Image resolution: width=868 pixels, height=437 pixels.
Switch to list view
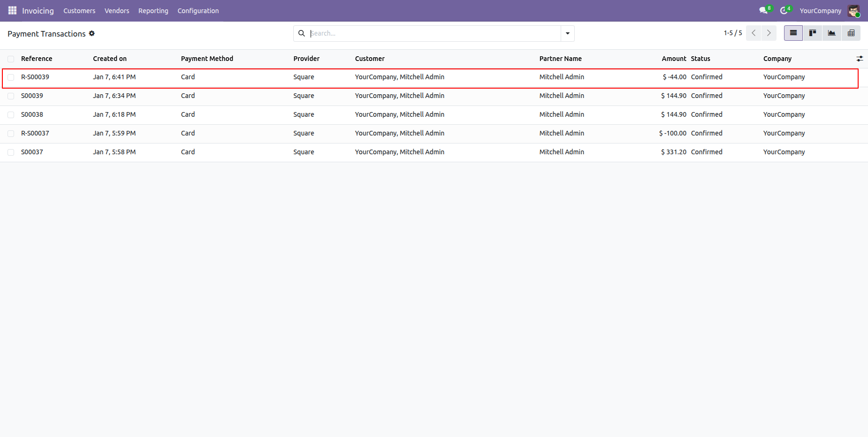click(793, 33)
